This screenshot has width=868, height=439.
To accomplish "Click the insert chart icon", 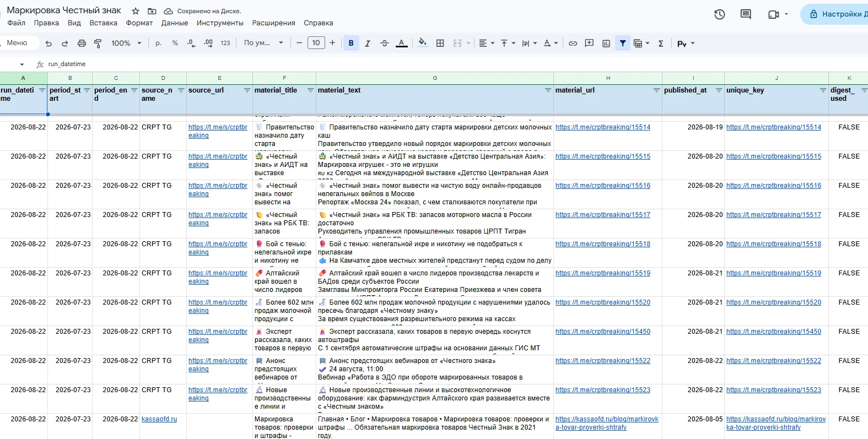I will coord(606,43).
